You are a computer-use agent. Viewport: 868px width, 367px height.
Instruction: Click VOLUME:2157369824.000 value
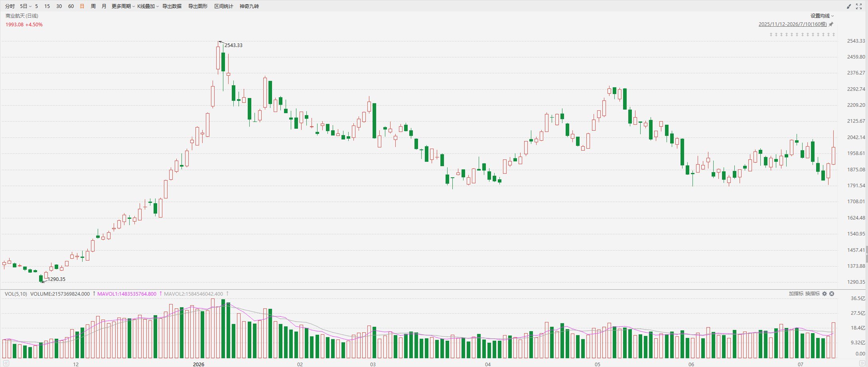tap(60, 294)
